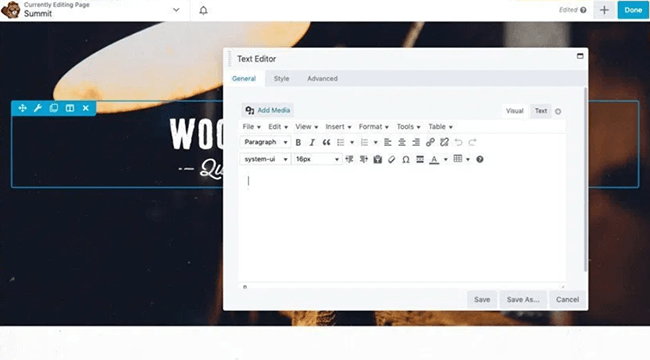
Task: Insert special character omega
Action: pos(406,159)
